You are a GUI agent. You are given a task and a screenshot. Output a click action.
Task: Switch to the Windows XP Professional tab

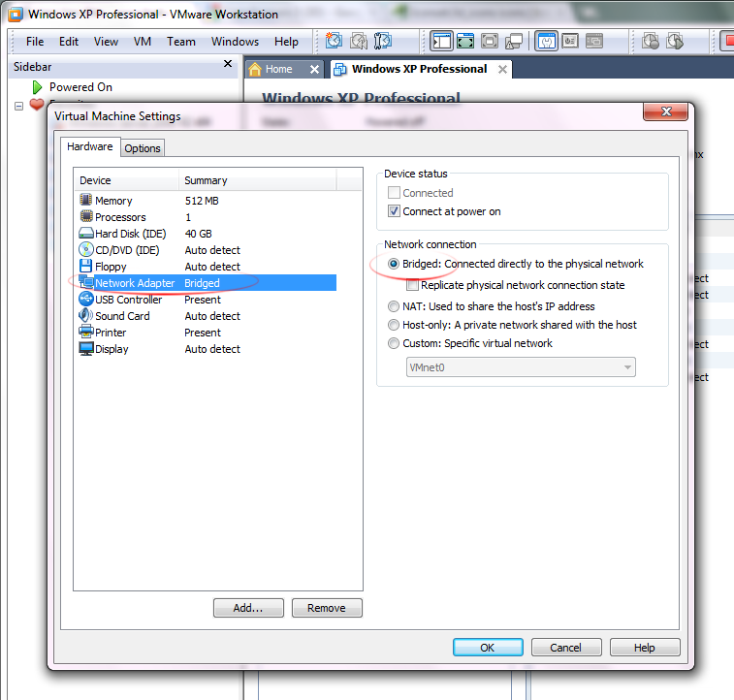419,69
